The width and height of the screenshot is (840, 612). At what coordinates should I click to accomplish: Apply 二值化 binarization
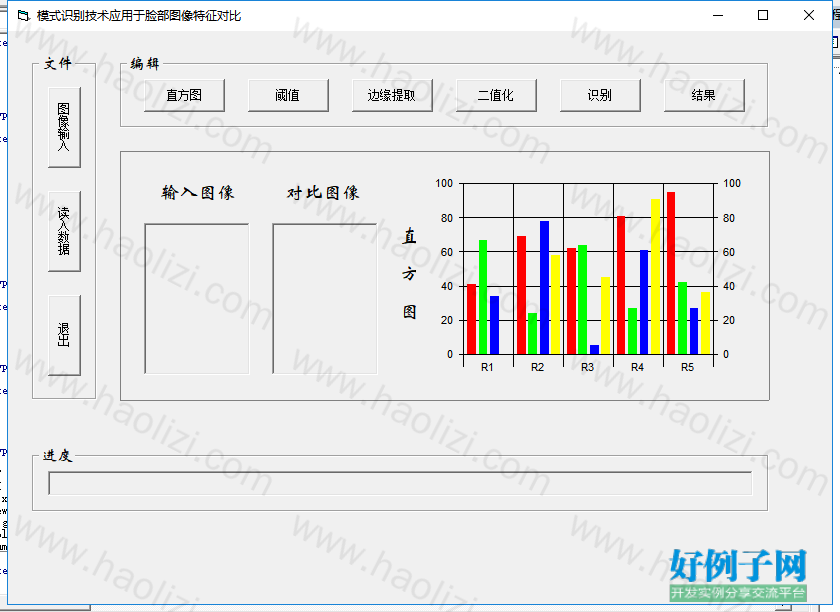496,95
